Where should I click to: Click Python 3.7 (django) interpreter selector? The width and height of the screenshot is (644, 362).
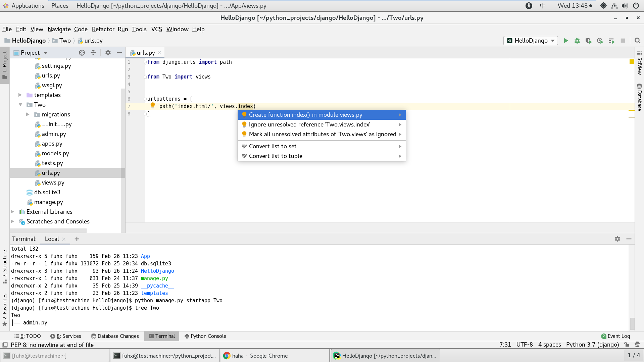pos(592,345)
